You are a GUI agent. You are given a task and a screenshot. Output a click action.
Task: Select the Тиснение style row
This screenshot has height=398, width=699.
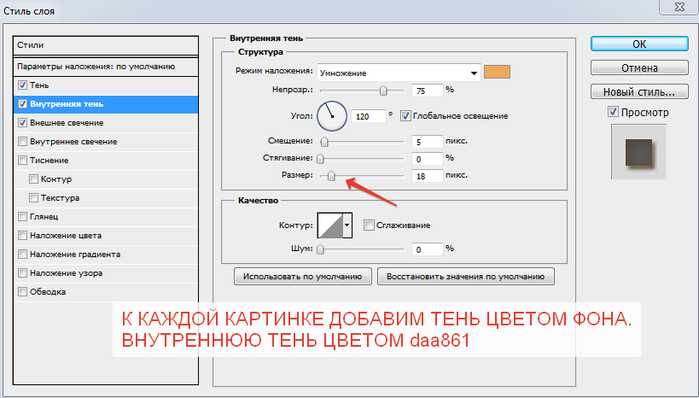tap(106, 160)
